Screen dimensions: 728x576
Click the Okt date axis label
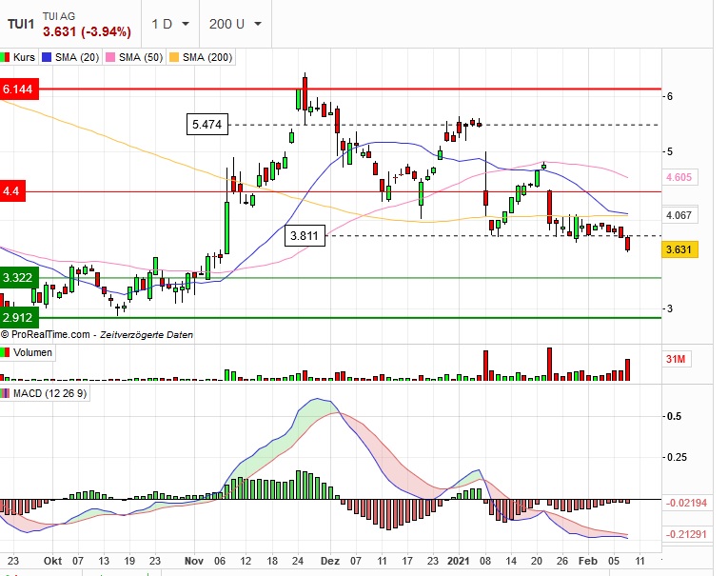point(52,561)
